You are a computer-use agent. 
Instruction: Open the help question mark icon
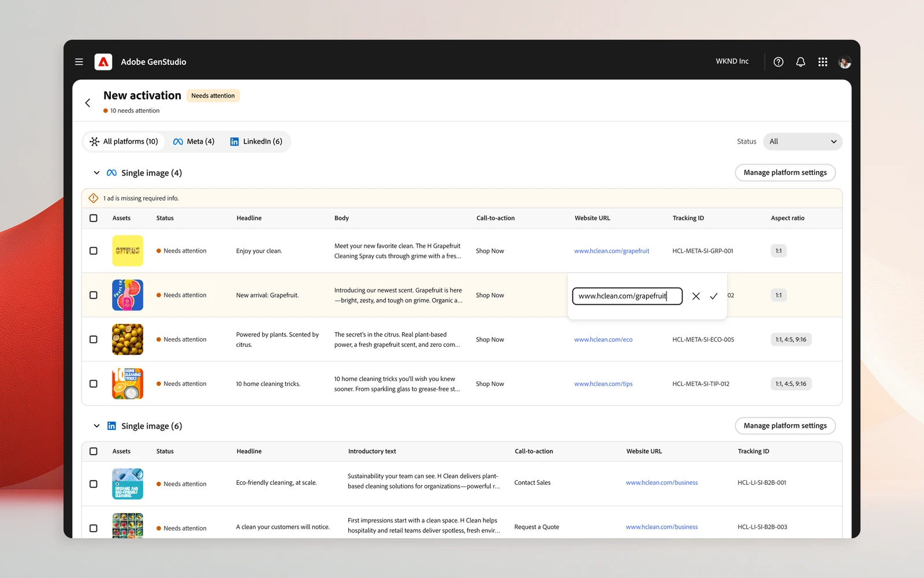tap(778, 62)
